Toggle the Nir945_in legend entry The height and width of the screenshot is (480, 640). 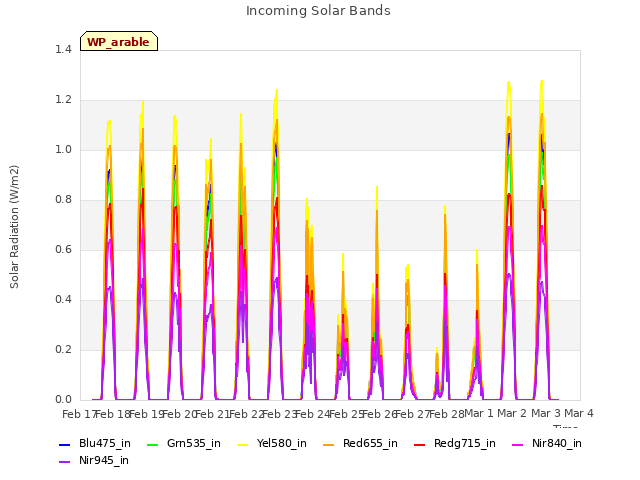[x=93, y=461]
